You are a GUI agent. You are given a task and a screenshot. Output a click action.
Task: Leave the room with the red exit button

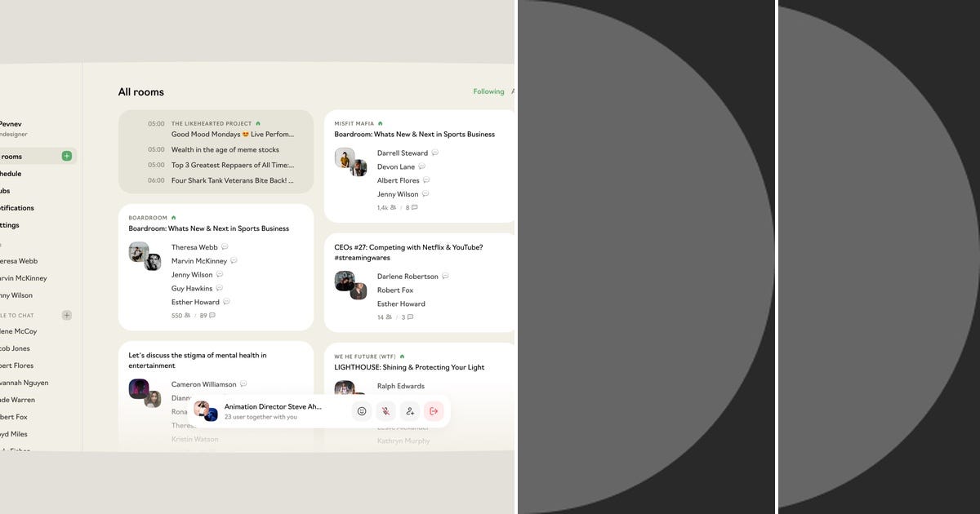434,411
